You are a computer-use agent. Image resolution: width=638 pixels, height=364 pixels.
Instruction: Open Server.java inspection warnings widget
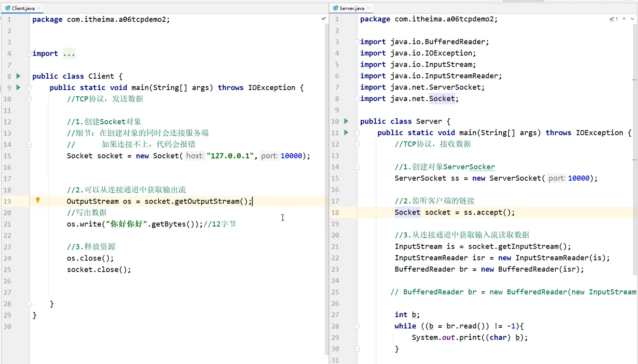(x=614, y=19)
